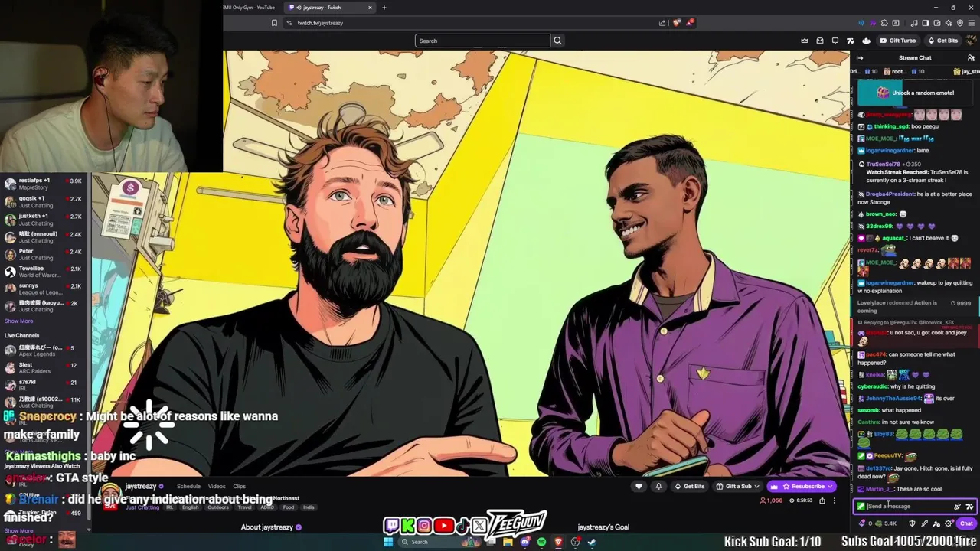This screenshot has height=551, width=980.
Task: Open 7TV emote menu in chat input
Action: click(x=969, y=506)
